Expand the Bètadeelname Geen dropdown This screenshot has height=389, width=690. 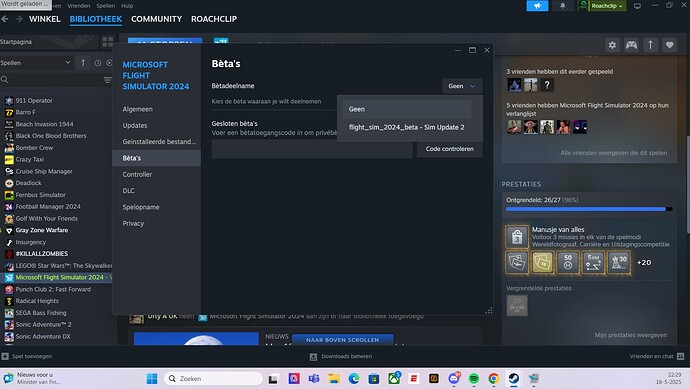tap(462, 86)
